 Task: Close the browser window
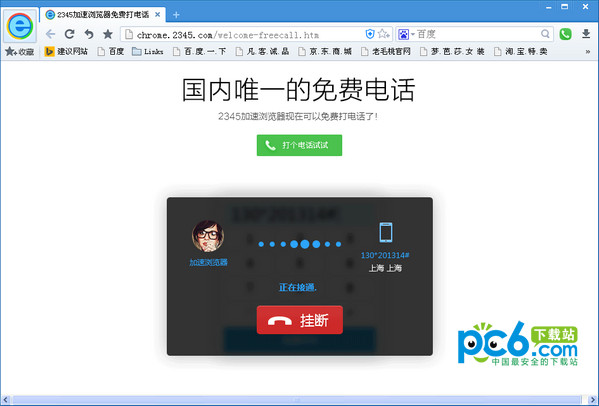pos(585,6)
